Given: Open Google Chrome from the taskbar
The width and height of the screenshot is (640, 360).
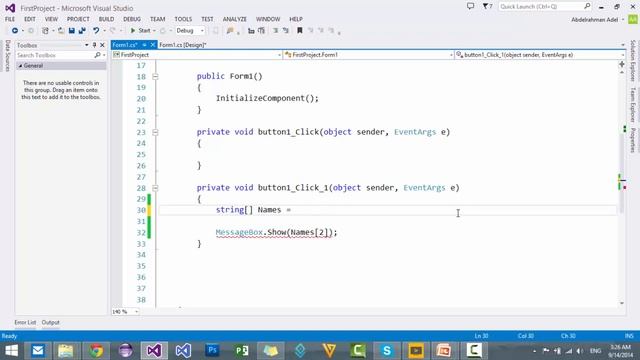Looking at the screenshot, I should pos(96,351).
